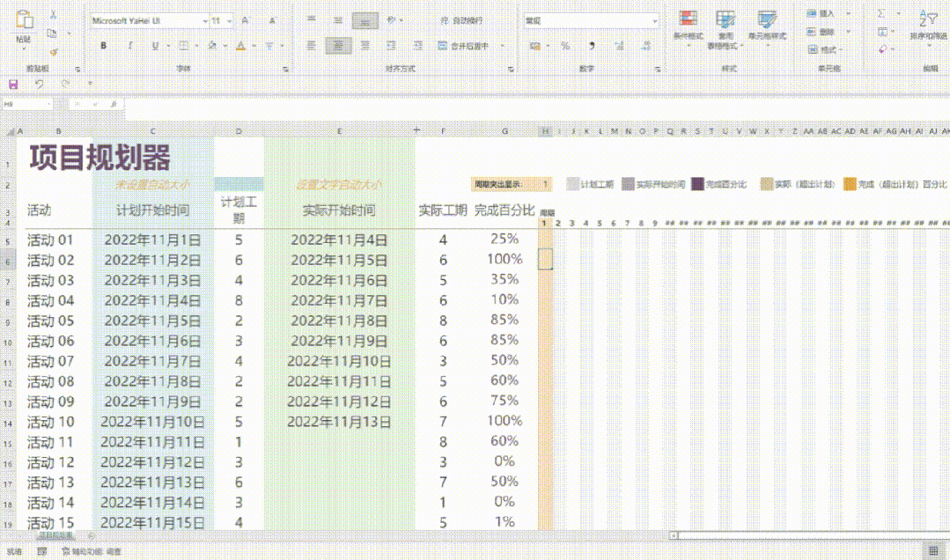Apply comma style number format
Image resolution: width=950 pixels, height=560 pixels.
click(592, 46)
